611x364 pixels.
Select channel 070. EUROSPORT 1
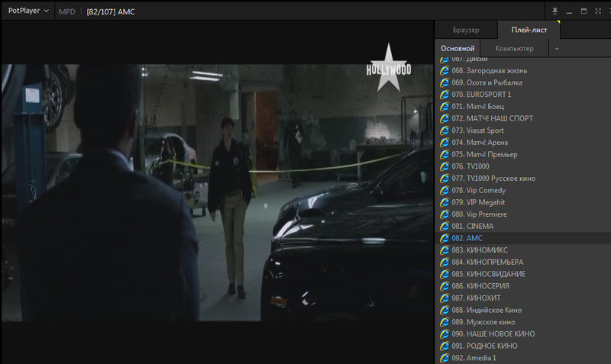tap(523, 95)
